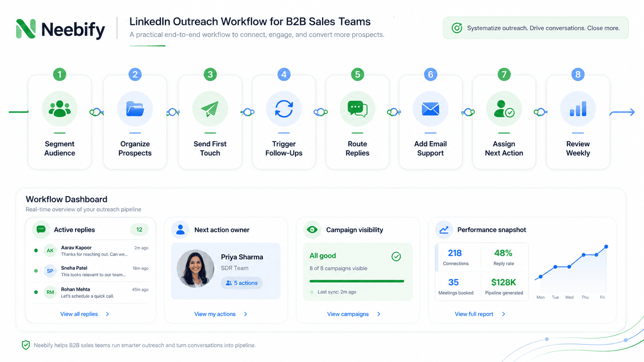Click the Performance snapshot trend icon
The width and height of the screenshot is (644, 362).
coord(444,230)
